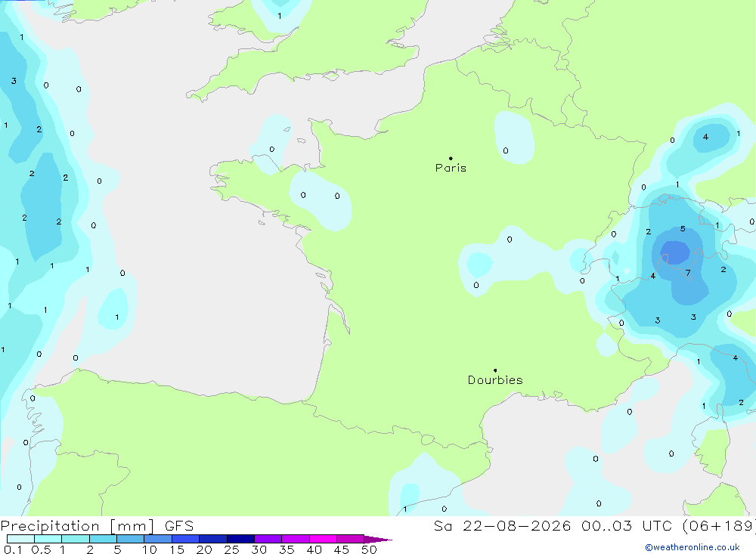Select the 2–5 mm legend color swatch
The height and width of the screenshot is (554, 756).
pyautogui.click(x=103, y=539)
